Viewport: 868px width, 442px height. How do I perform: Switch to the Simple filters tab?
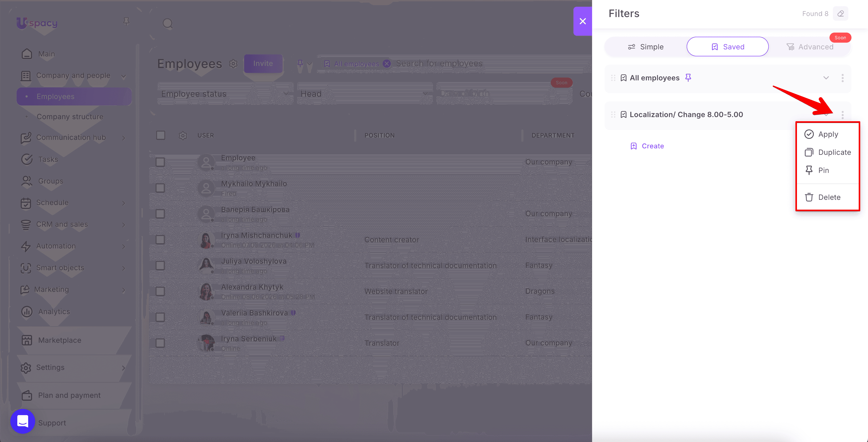(646, 47)
